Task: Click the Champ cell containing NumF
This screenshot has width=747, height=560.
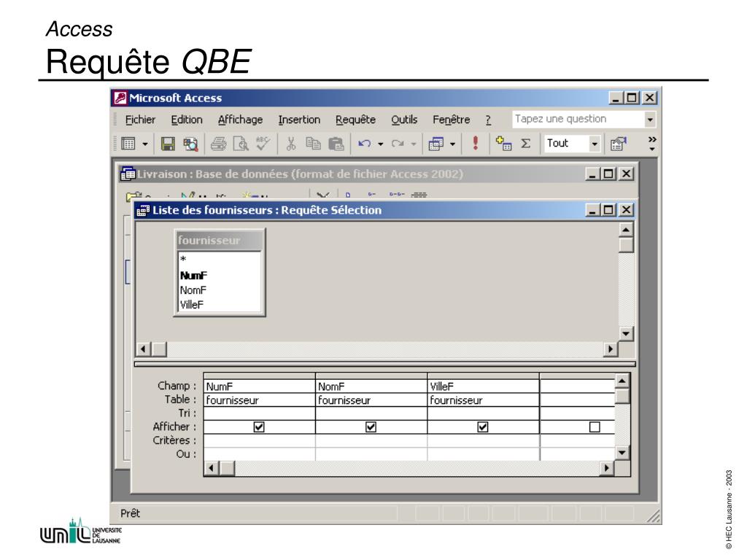Action: (260, 386)
